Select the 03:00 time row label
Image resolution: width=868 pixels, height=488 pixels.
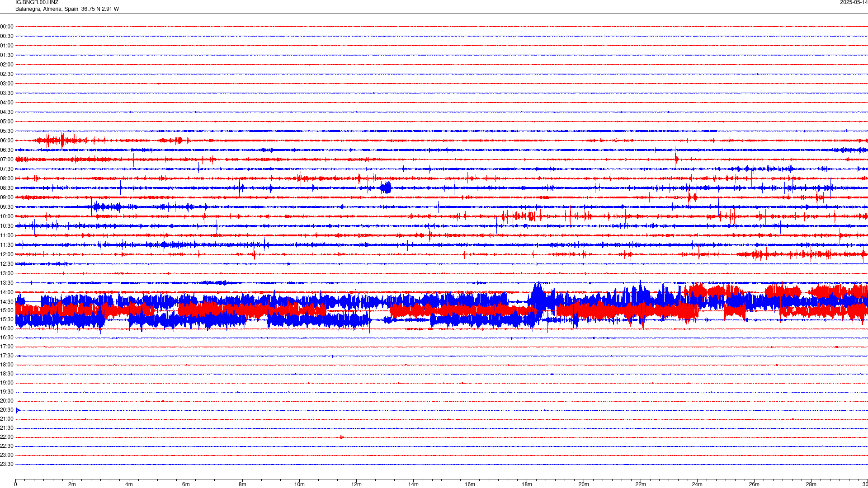pyautogui.click(x=7, y=84)
